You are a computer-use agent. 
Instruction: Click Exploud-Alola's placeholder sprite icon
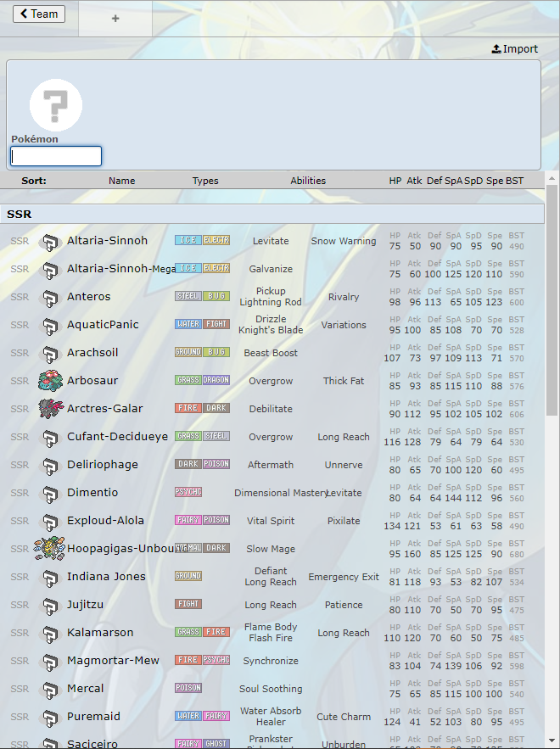(51, 522)
